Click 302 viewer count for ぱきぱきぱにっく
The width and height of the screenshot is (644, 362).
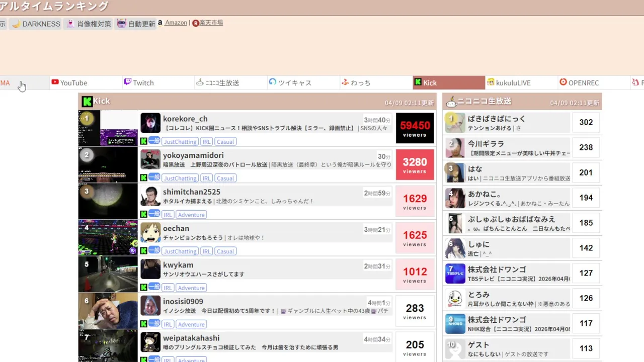586,122
